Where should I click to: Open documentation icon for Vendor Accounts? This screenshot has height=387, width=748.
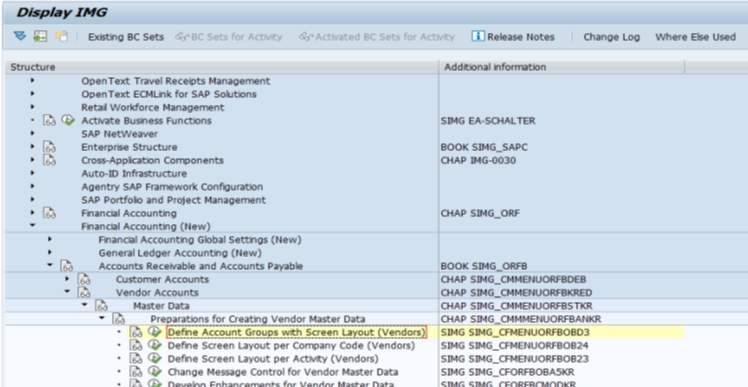coord(84,293)
